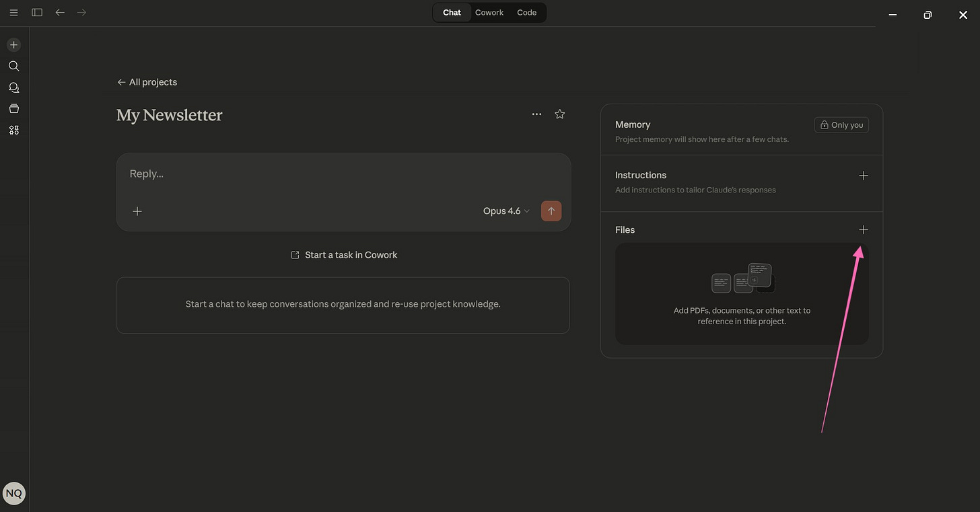Focus the Reply text field
Screen dimensions: 980x512
point(343,174)
